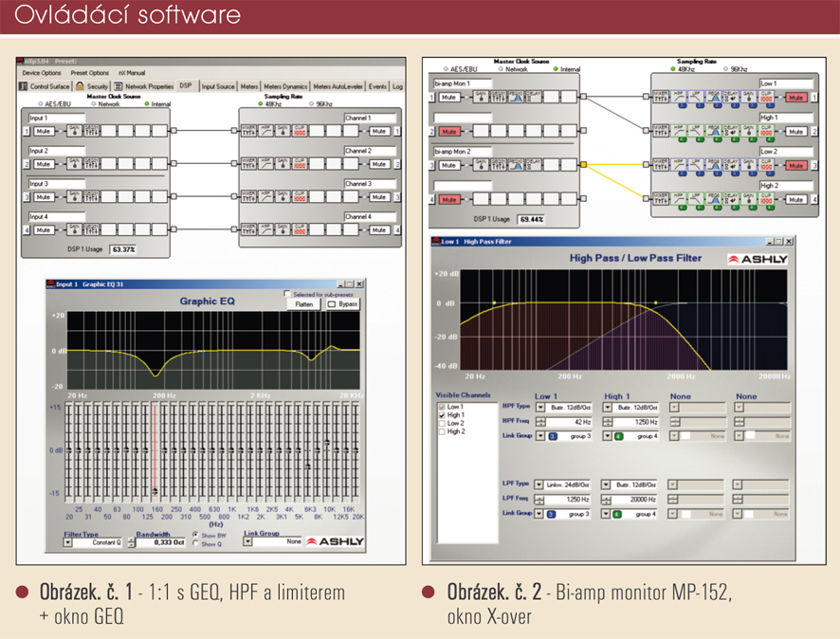Open the nX Manual menu
The image size is (840, 639).
pos(132,73)
